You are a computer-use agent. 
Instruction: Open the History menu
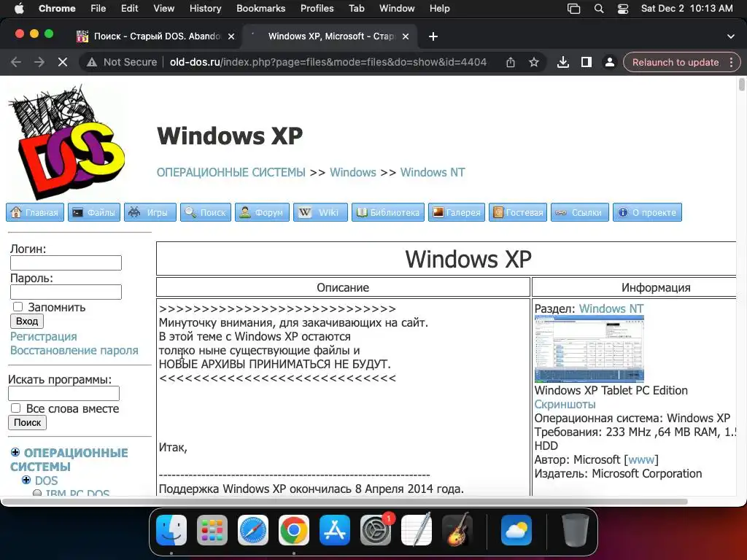[x=205, y=9]
